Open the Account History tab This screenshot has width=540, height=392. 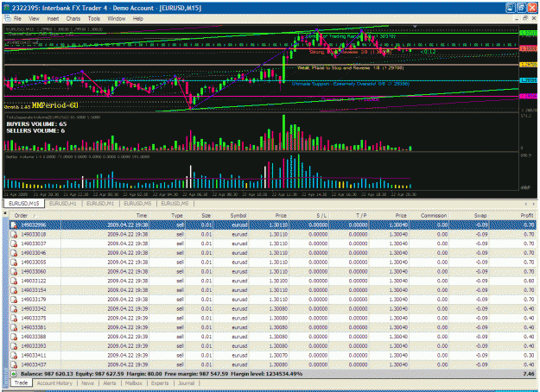pyautogui.click(x=54, y=383)
